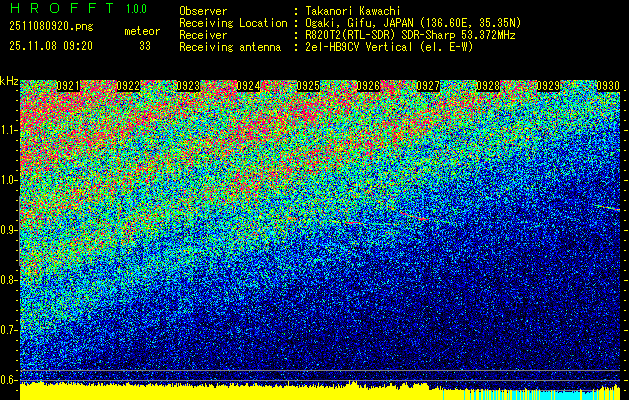Image resolution: width=629 pixels, height=400 pixels.
Task: Click the 0923 time marker
Action: [x=189, y=86]
